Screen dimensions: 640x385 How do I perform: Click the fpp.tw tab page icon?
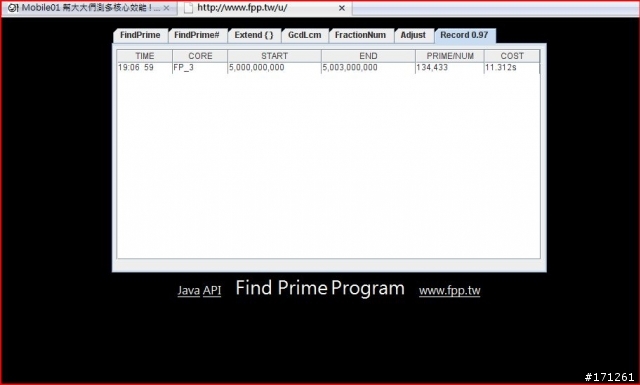188,8
